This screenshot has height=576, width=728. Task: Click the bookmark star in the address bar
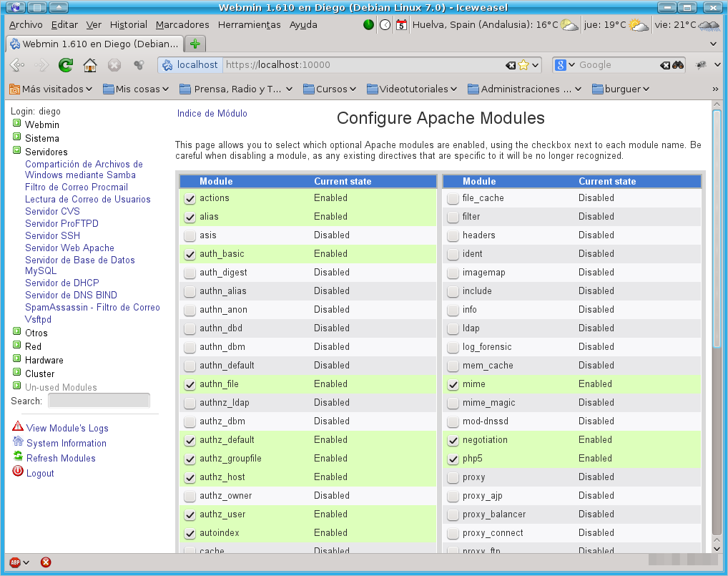[x=523, y=64]
